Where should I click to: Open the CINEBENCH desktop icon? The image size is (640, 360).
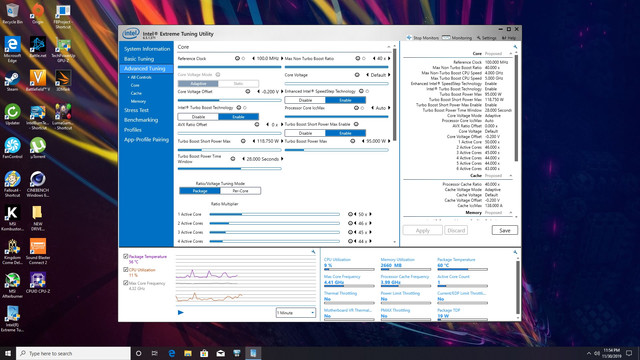click(x=38, y=184)
